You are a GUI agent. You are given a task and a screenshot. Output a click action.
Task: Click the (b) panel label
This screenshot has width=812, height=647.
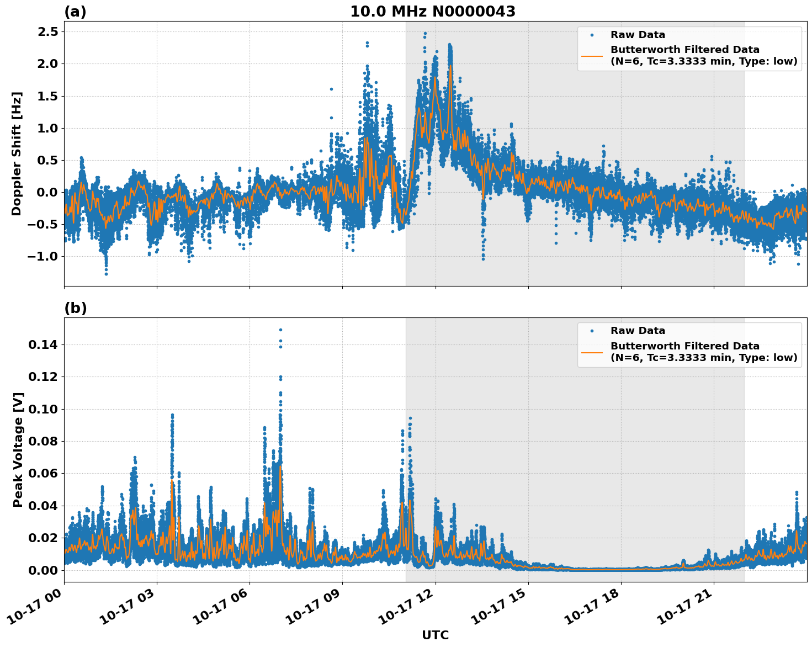[76, 308]
